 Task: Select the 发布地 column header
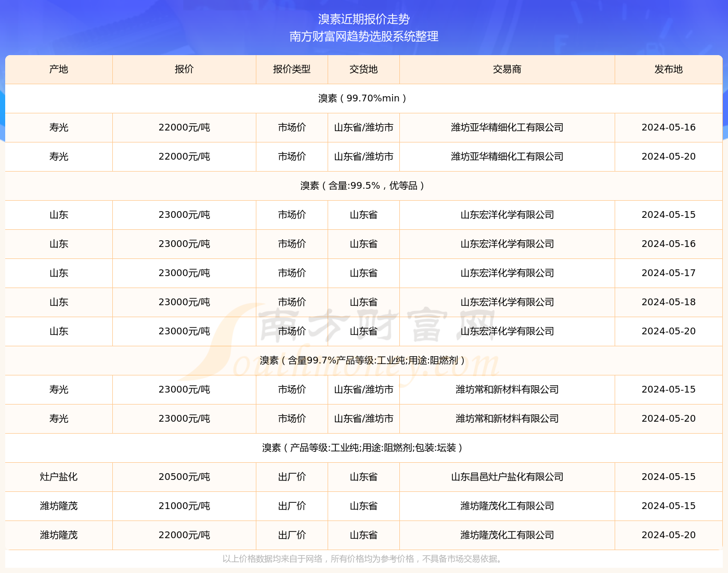point(669,69)
